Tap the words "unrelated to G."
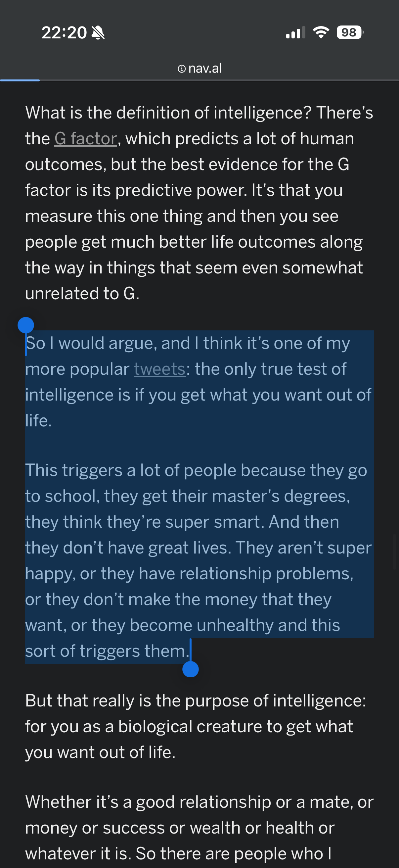 pyautogui.click(x=82, y=294)
